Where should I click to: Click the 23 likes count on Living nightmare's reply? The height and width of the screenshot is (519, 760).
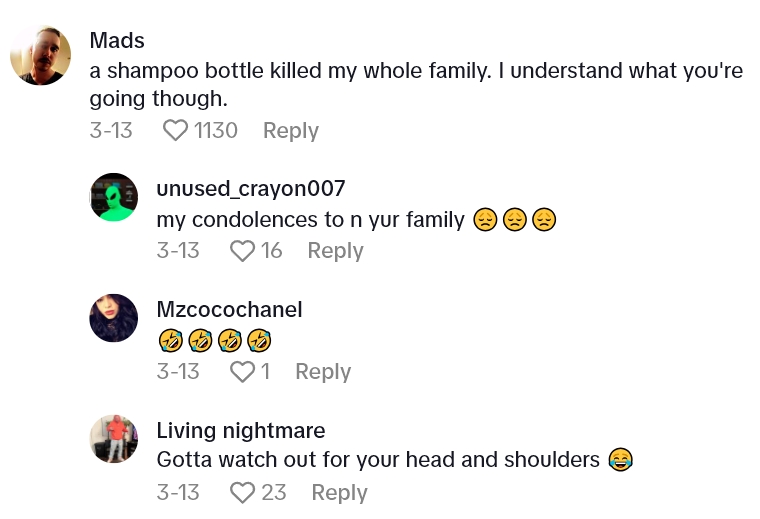coord(274,493)
